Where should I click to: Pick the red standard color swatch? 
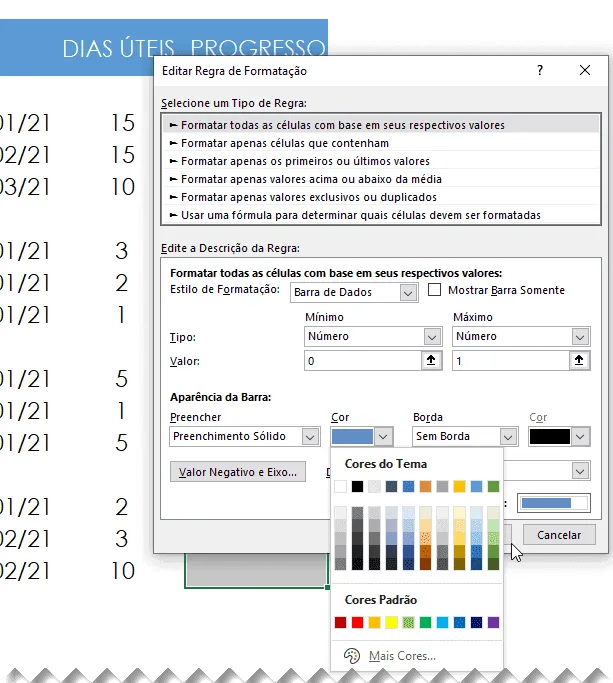357,622
